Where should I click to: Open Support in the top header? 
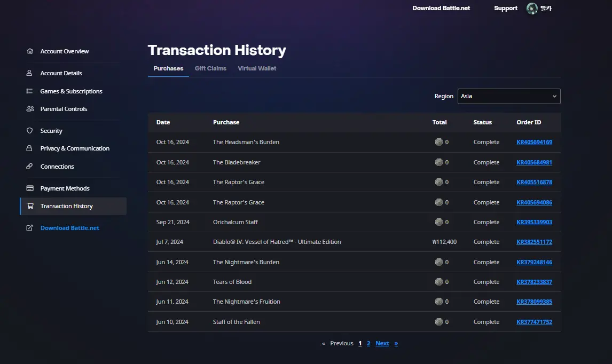tap(505, 8)
